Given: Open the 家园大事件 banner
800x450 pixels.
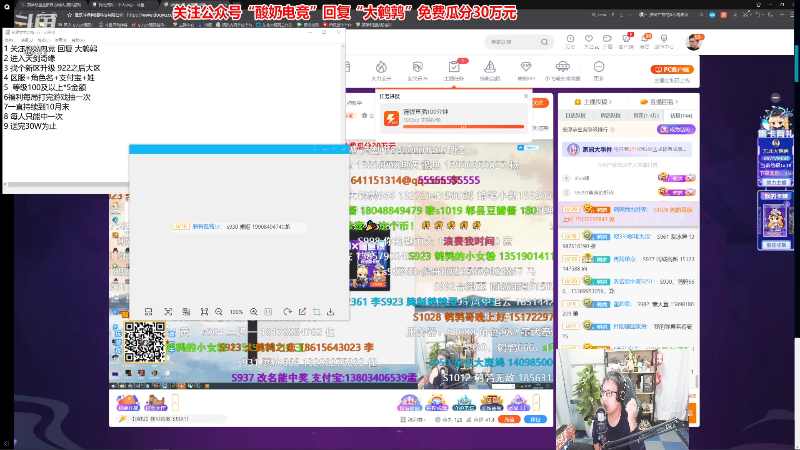Looking at the screenshot, I should 628,149.
